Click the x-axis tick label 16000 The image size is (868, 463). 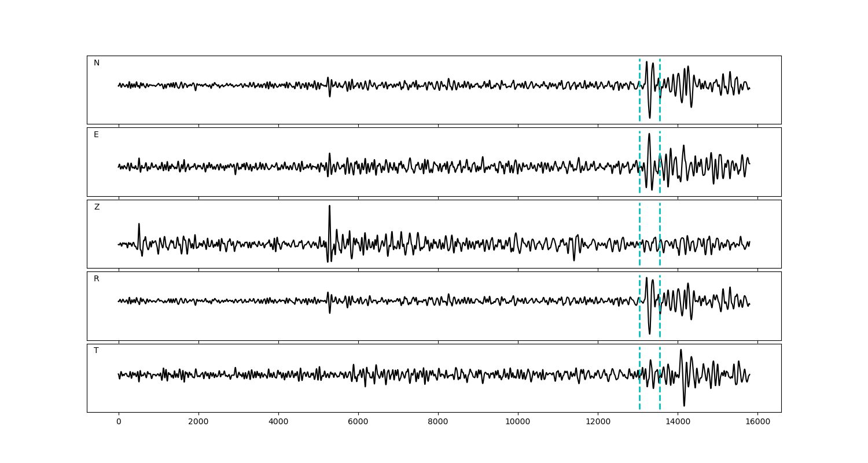pos(757,422)
